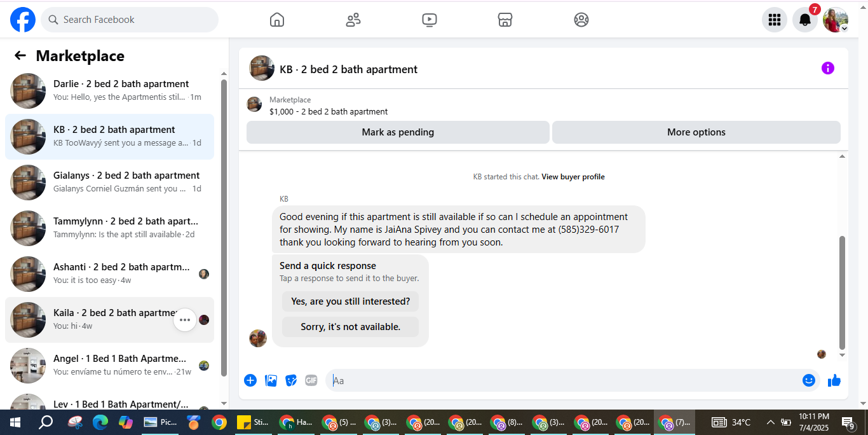Open the Friends icon in top navigation

click(353, 20)
